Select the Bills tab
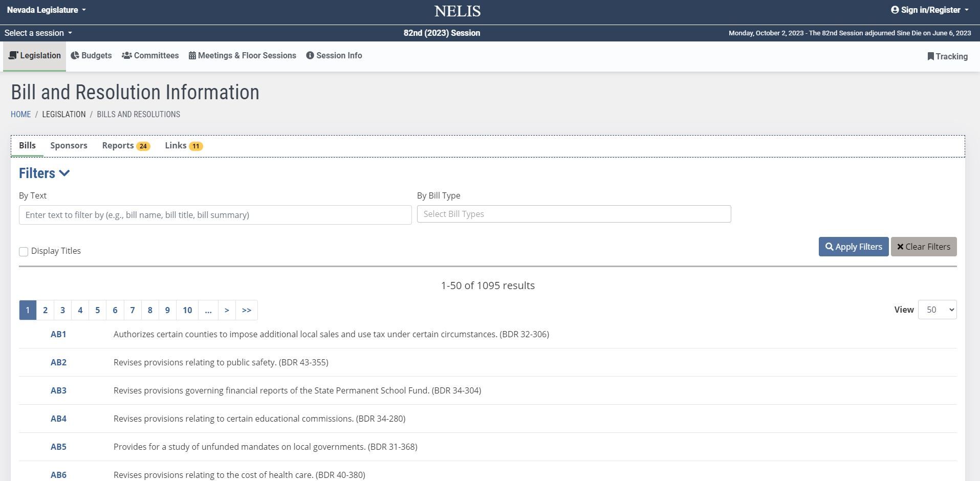980x481 pixels. pos(27,146)
